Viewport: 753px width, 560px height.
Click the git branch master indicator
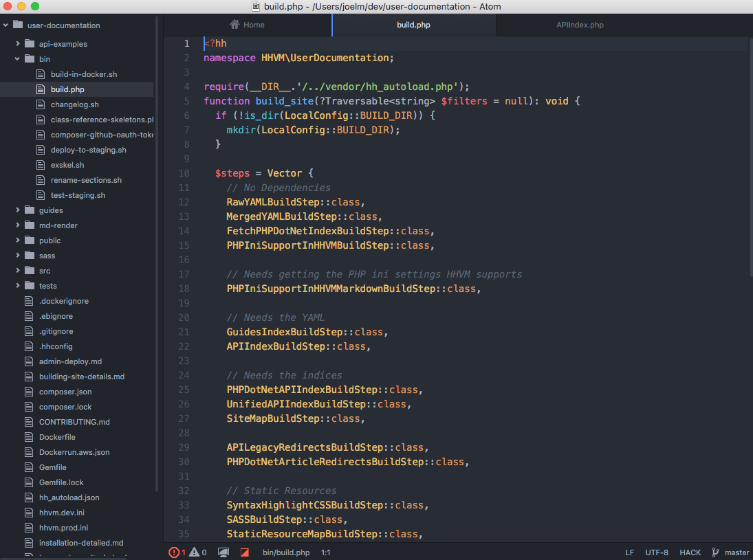[x=730, y=552]
